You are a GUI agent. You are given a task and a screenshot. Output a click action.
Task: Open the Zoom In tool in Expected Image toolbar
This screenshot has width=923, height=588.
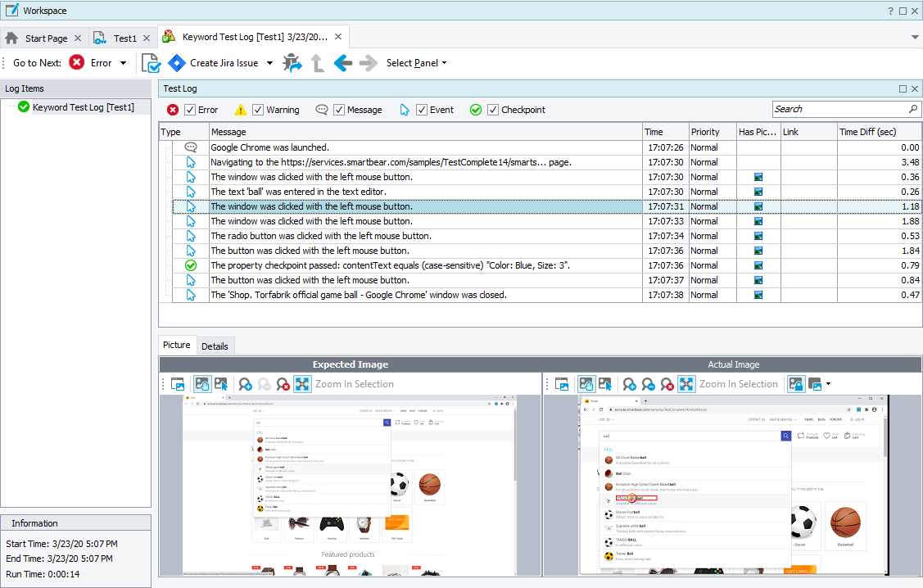pyautogui.click(x=244, y=383)
